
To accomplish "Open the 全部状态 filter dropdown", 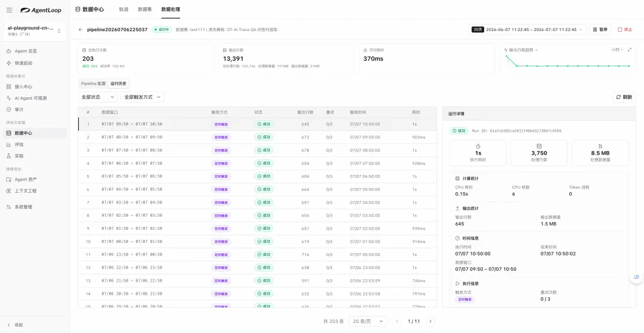I will click(x=98, y=97).
